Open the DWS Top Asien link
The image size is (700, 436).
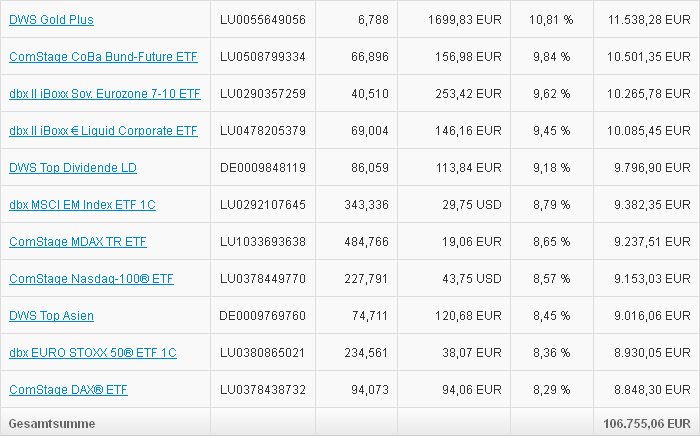(51, 316)
